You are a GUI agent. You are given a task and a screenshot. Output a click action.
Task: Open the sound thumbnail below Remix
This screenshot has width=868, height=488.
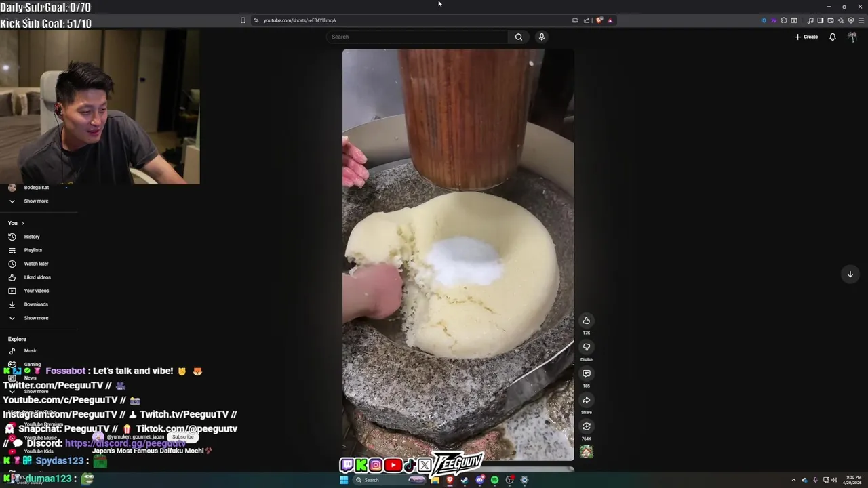(x=587, y=451)
